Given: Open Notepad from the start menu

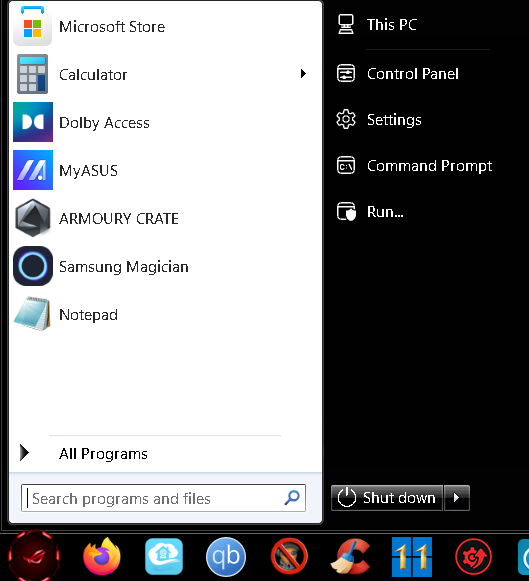Looking at the screenshot, I should [165, 315].
